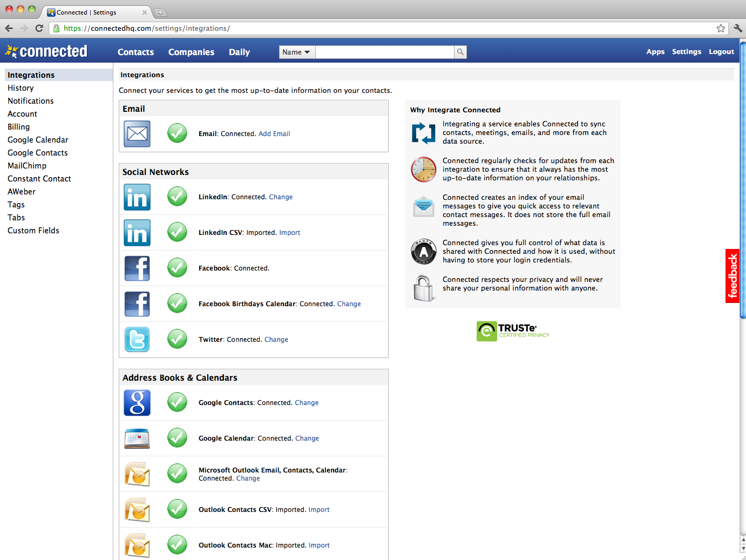Click the Microsoft Outlook Email, Contacts, Calendar icon
Image resolution: width=746 pixels, height=560 pixels.
(x=137, y=474)
